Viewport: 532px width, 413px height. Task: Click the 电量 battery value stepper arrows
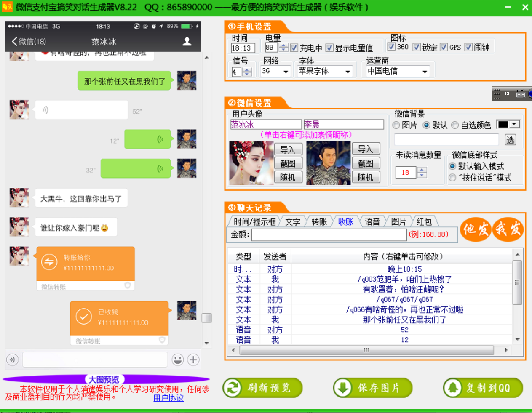pyautogui.click(x=284, y=48)
